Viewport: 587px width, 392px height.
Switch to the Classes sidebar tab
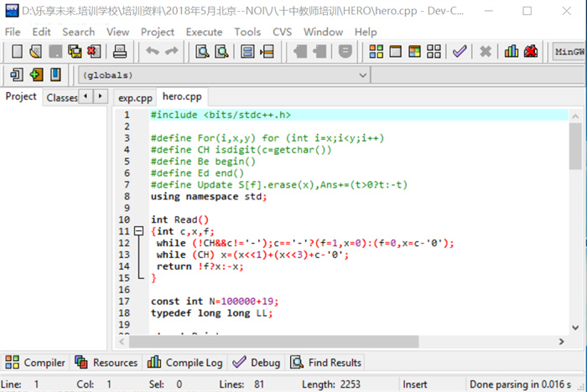(x=61, y=98)
